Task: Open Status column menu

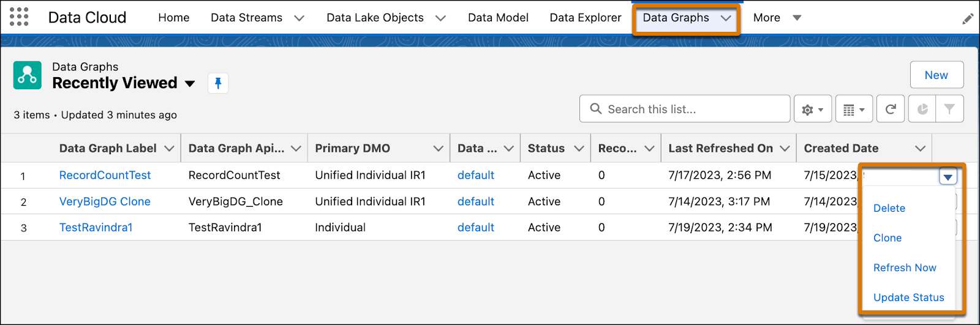Action: (x=579, y=149)
